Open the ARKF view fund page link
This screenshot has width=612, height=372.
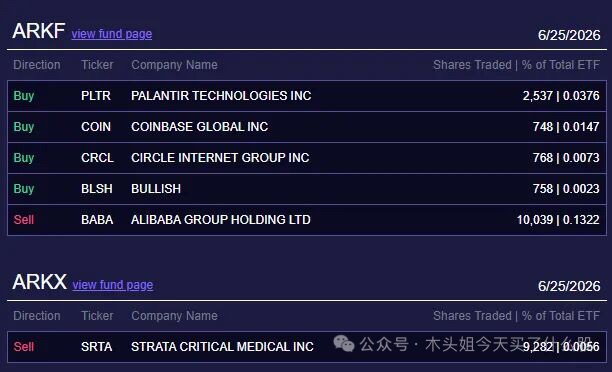(x=112, y=34)
